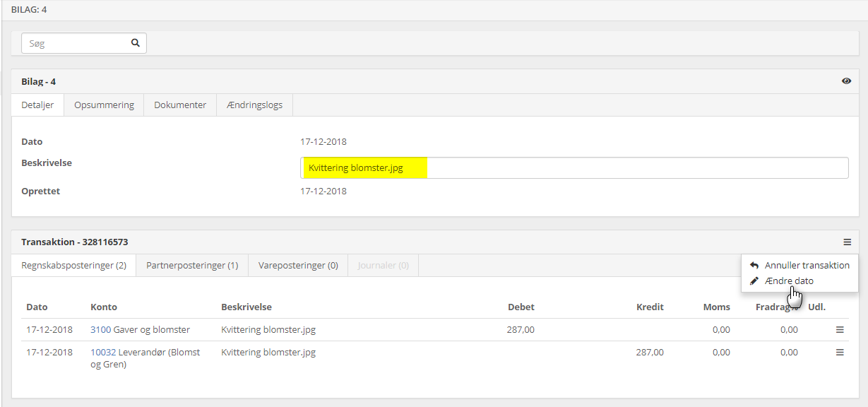Toggle the eye icon in Bilag header
The image size is (868, 407).
pos(846,81)
